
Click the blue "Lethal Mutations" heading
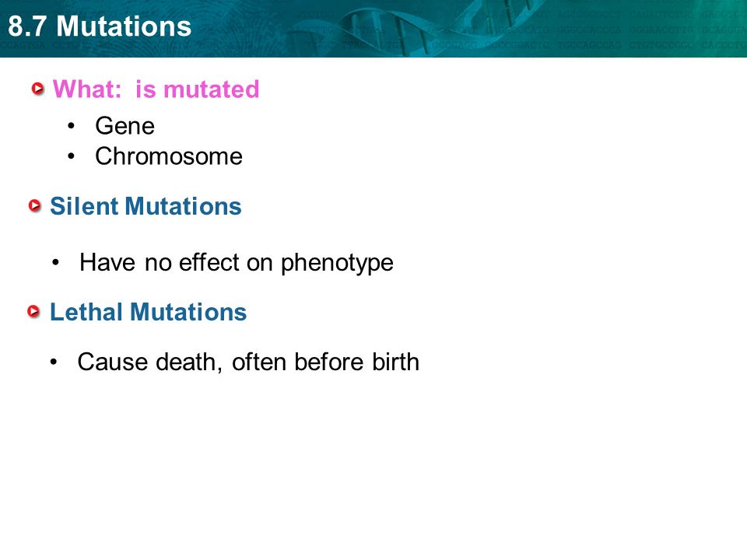[x=148, y=313]
